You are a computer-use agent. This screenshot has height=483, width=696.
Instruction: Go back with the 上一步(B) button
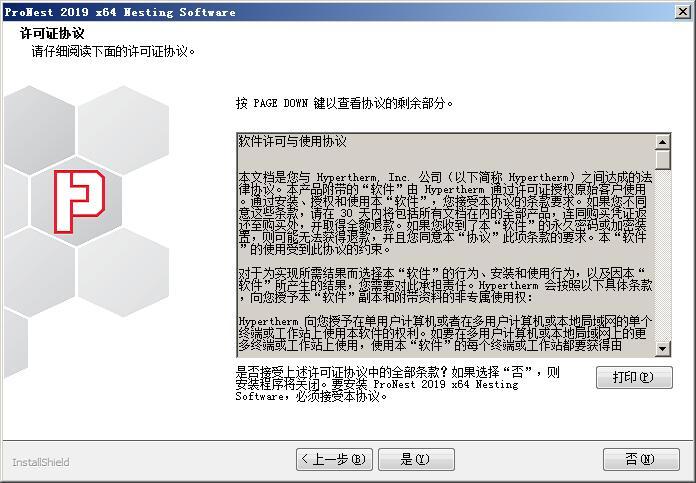click(x=334, y=459)
